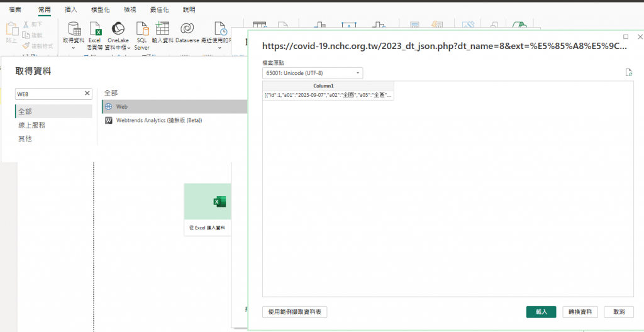This screenshot has height=332, width=644.
Task: Click the 取得資料 dialog title
Action: (33, 71)
